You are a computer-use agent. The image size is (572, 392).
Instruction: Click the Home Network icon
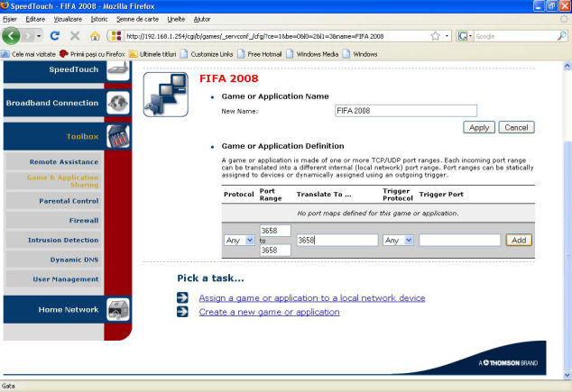[118, 310]
